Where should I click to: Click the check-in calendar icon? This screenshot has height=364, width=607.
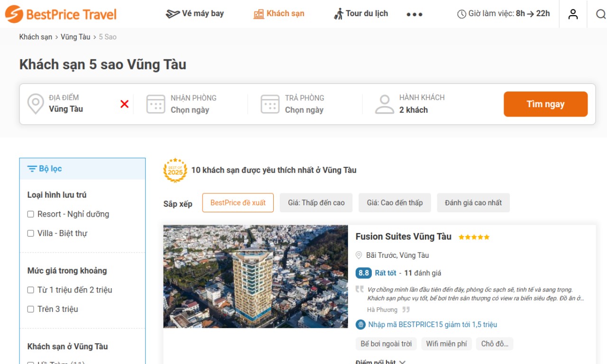[x=156, y=104]
